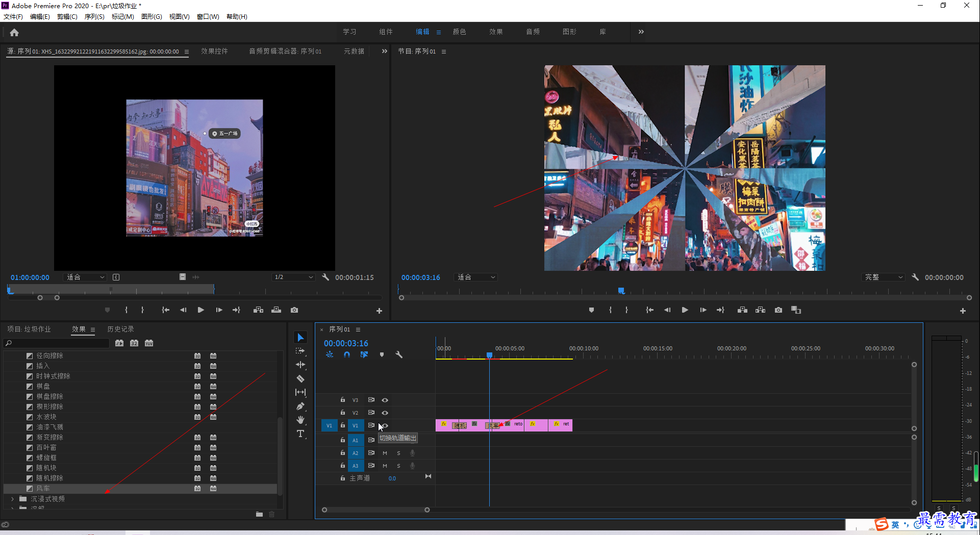Switch to 音频 workspace

coord(533,32)
